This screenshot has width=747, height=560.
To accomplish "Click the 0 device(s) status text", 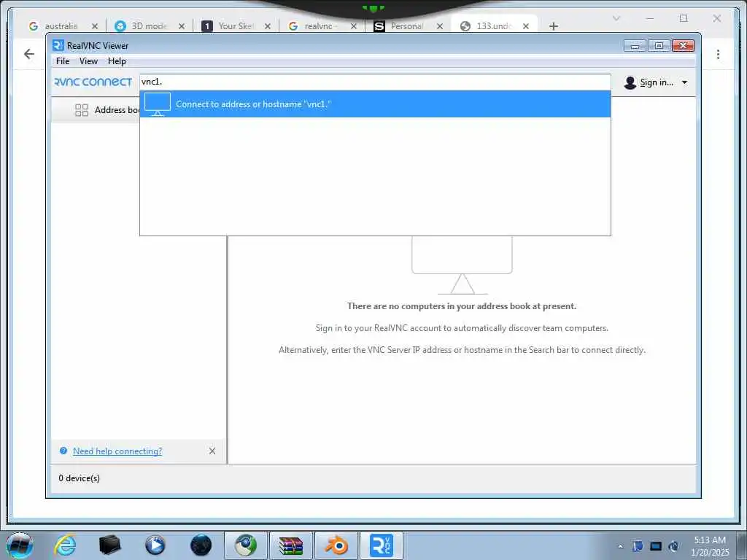I will 79,478.
